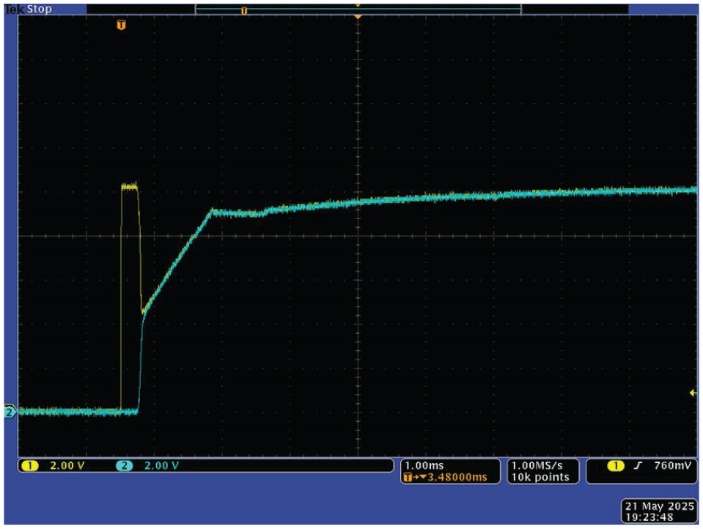Click the T marker in record overview bar
703x529 pixels.
click(x=244, y=11)
